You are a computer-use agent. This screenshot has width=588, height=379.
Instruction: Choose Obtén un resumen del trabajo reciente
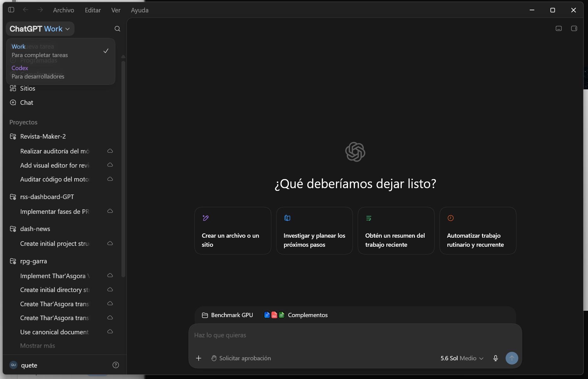[396, 231]
